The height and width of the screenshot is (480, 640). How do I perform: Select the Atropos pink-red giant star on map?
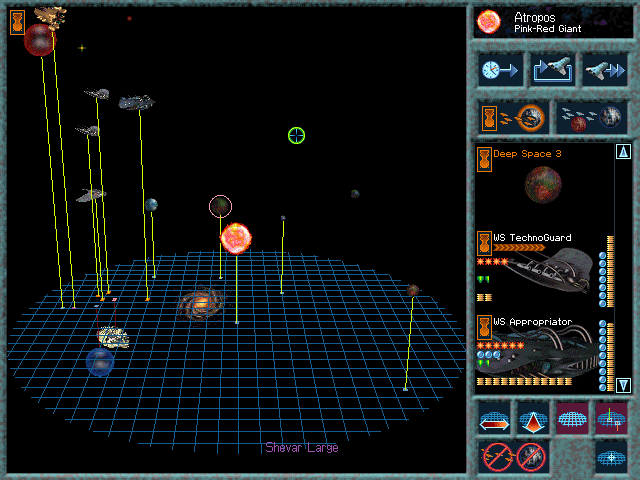(x=236, y=238)
